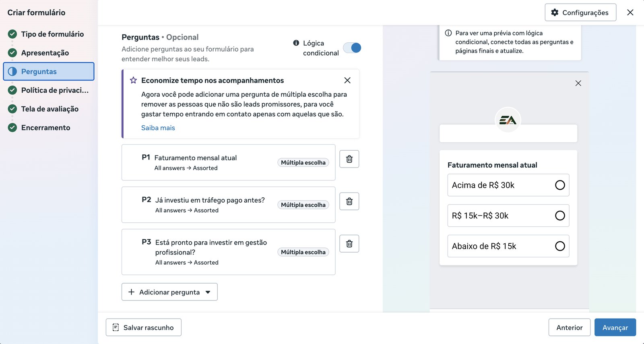Delete question P1 with its trash icon

(x=349, y=159)
